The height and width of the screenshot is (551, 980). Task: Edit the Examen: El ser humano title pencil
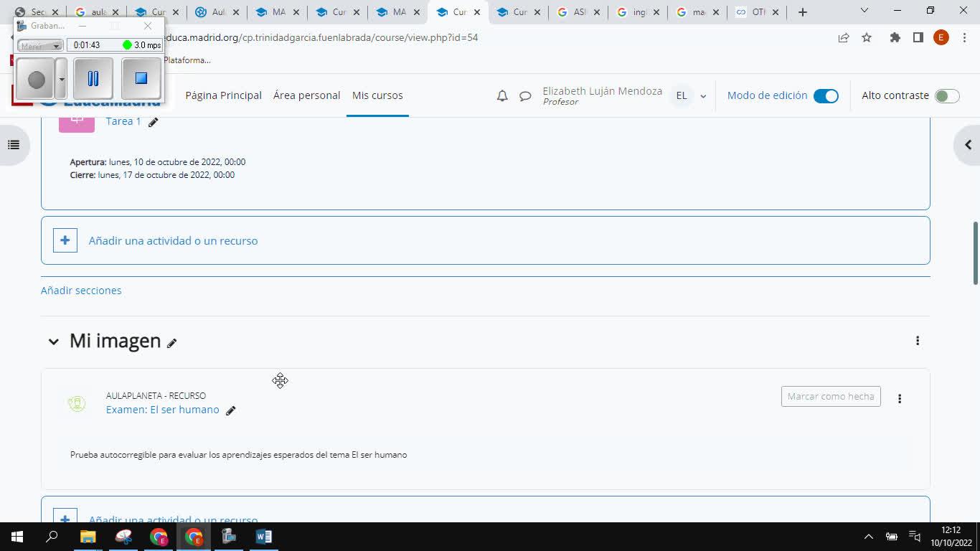click(x=230, y=410)
